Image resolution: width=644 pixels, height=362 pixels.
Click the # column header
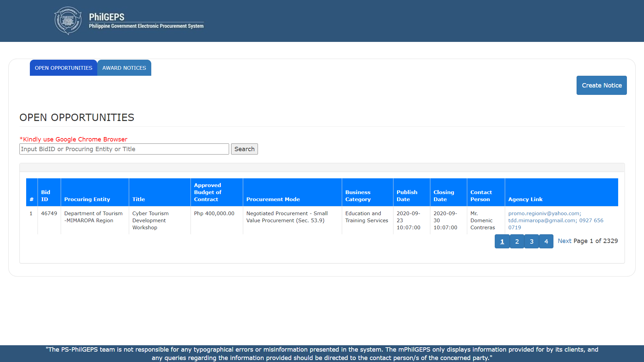pyautogui.click(x=32, y=192)
